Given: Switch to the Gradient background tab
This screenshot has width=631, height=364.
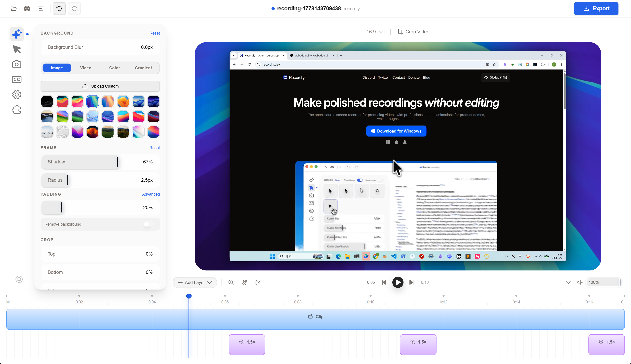Looking at the screenshot, I should (x=143, y=68).
